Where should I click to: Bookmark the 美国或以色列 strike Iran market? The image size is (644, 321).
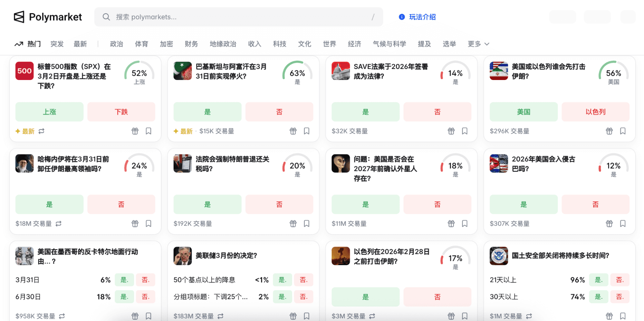(x=623, y=131)
